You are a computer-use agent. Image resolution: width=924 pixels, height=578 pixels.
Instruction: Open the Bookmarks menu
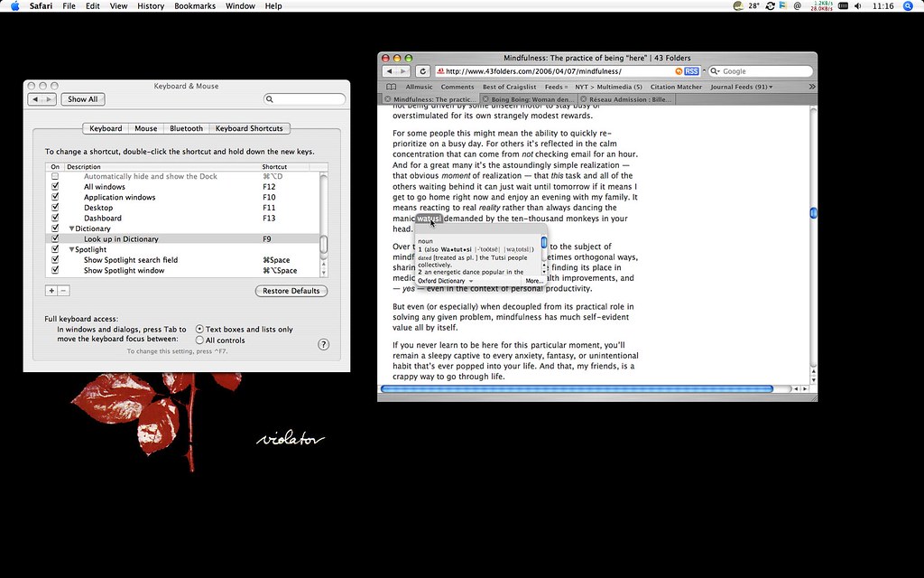195,6
